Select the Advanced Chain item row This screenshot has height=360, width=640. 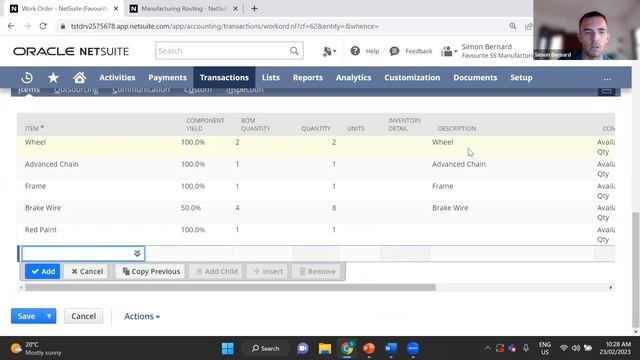tap(316, 169)
